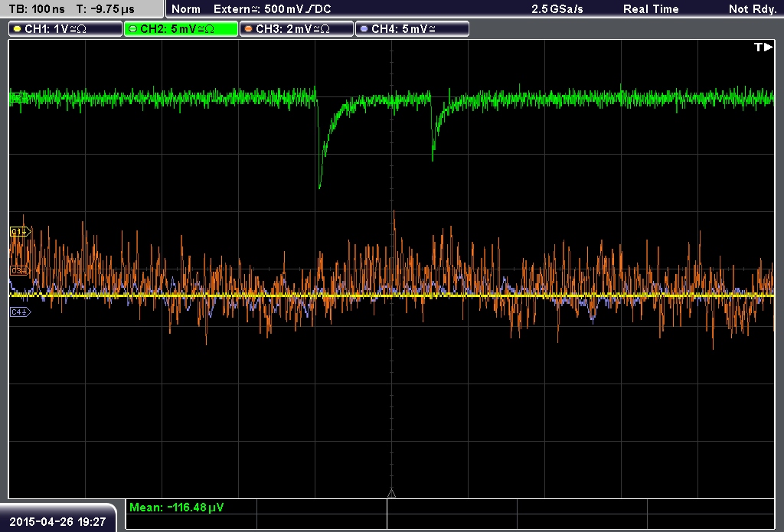Click the green CH2 ground marker at left edge
784x532 pixels.
(19, 97)
